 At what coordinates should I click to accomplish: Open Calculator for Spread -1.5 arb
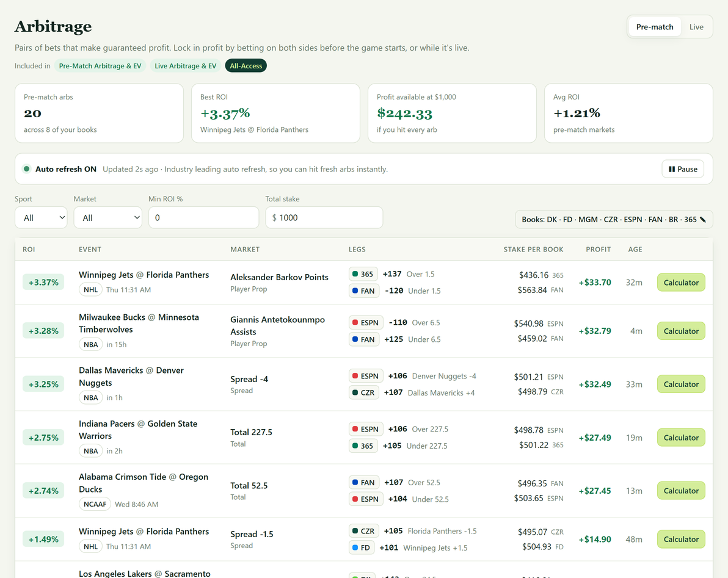coord(681,539)
